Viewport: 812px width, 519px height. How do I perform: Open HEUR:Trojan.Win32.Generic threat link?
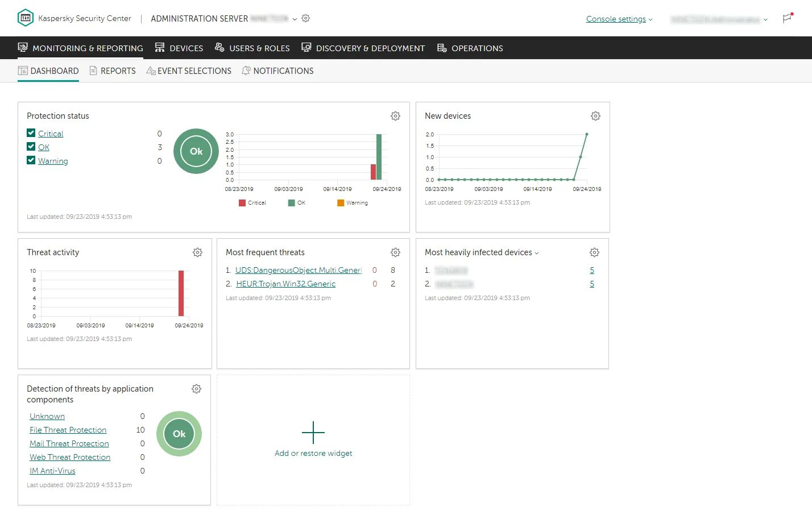point(286,284)
